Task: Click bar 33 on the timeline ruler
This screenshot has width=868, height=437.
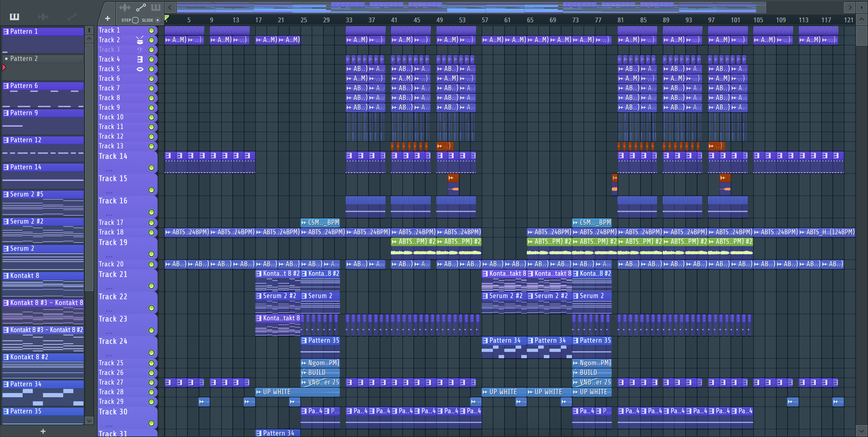Action: coord(349,20)
